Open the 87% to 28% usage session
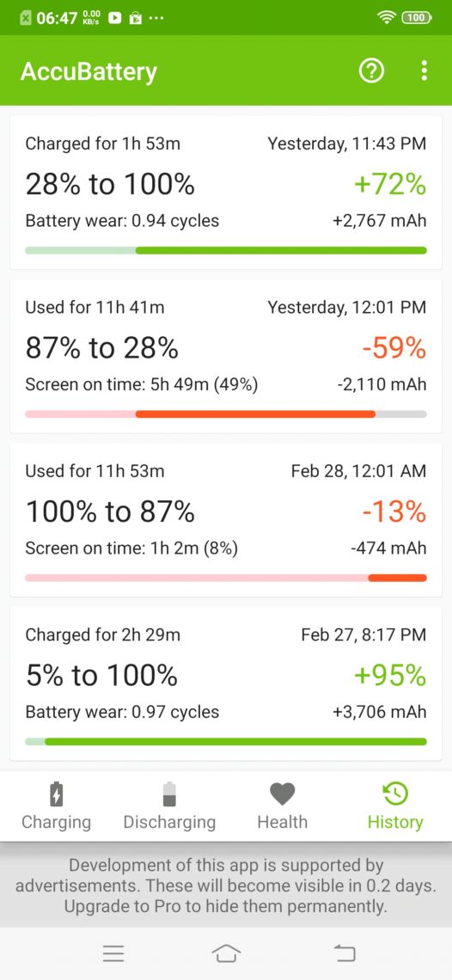 [226, 356]
